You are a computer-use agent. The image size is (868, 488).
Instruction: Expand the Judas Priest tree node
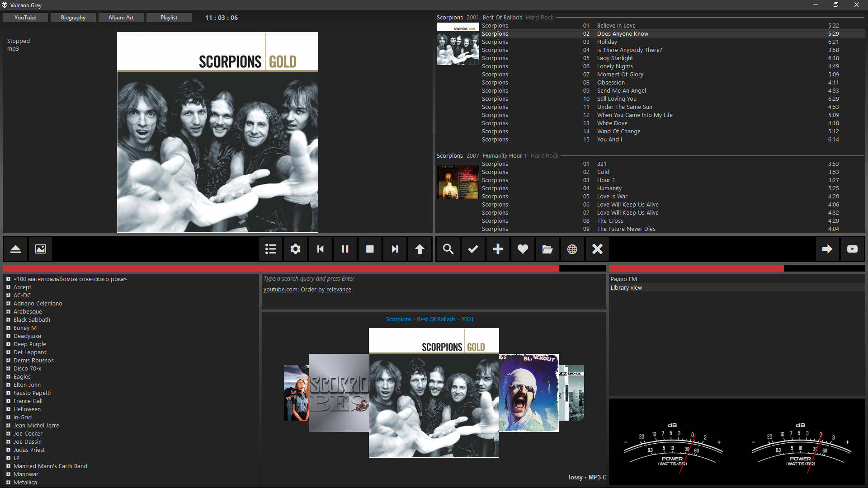point(8,450)
